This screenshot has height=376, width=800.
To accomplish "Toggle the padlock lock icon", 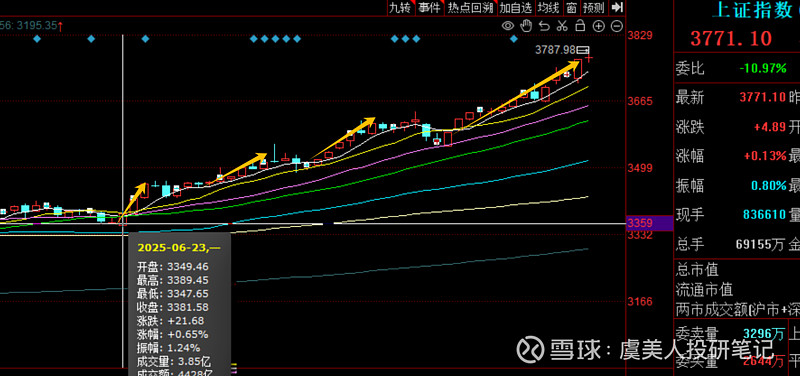I will click(580, 25).
